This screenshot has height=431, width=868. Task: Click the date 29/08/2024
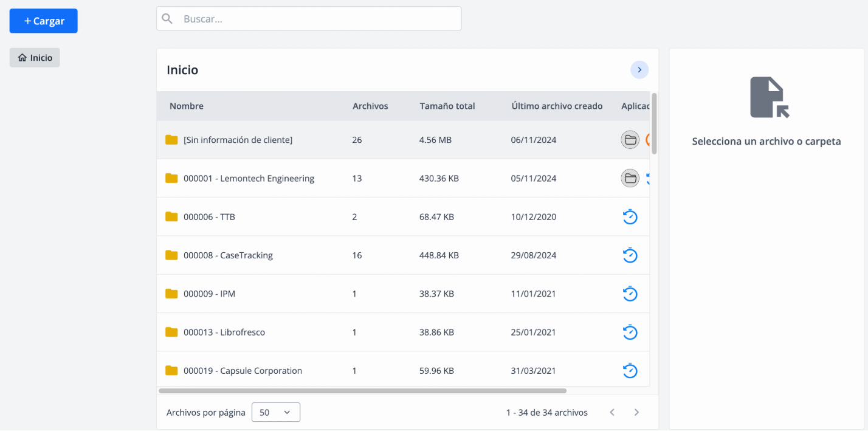click(534, 255)
